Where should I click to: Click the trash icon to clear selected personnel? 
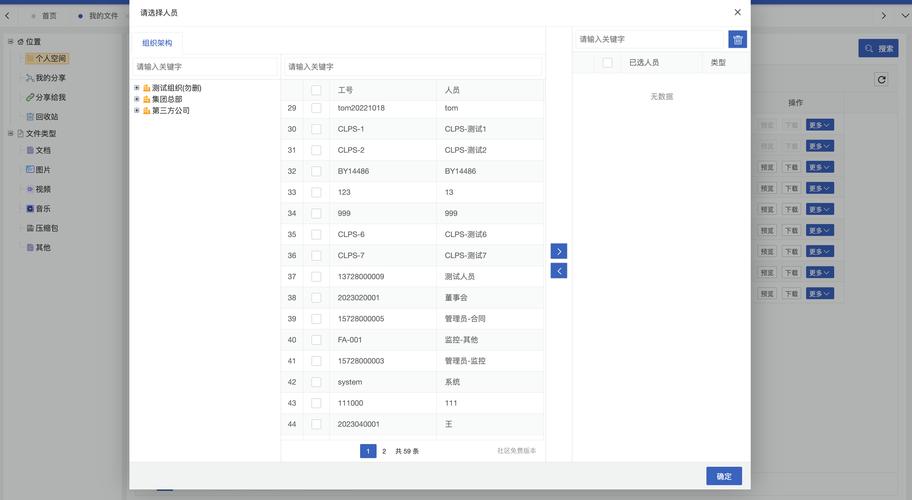tap(738, 39)
